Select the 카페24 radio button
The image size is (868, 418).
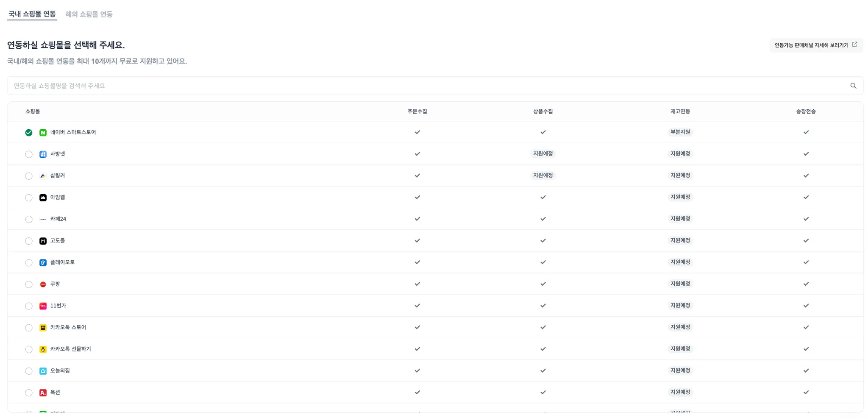29,219
